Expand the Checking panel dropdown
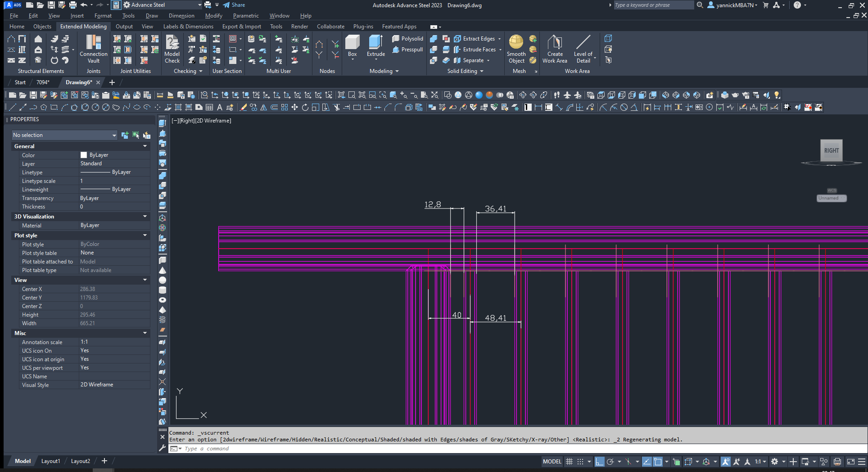 [199, 71]
